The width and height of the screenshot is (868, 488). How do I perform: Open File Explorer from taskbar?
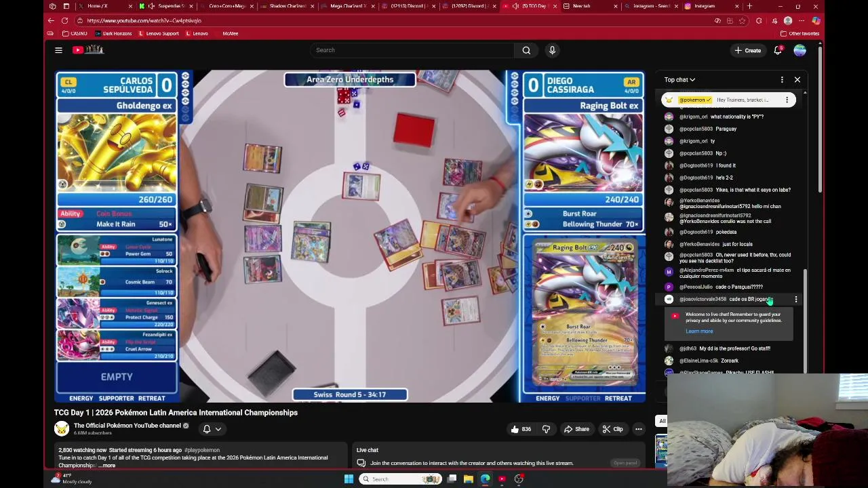(469, 479)
